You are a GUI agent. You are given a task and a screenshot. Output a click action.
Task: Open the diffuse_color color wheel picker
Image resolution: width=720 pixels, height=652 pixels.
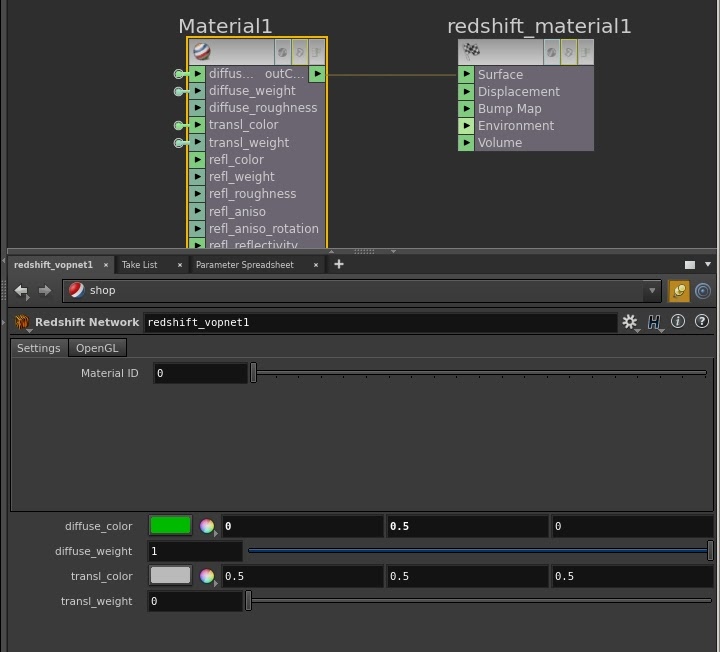click(207, 526)
